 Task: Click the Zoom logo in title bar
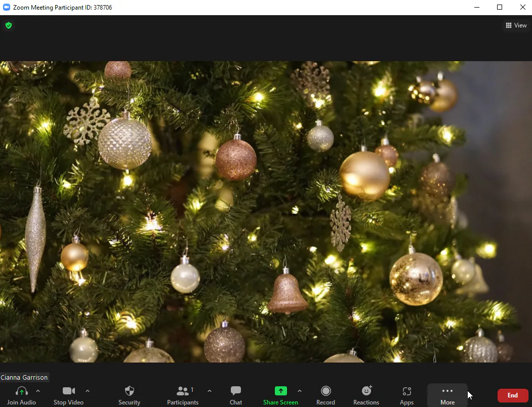pyautogui.click(x=7, y=7)
